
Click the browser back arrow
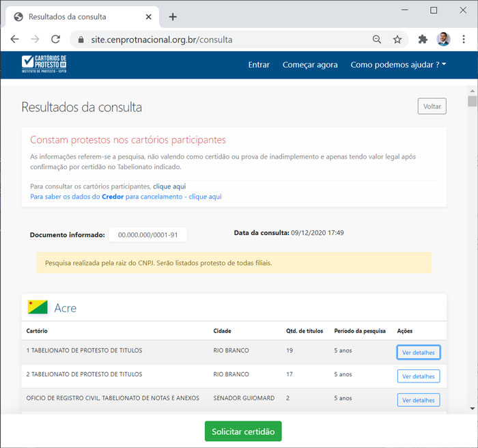pos(15,40)
